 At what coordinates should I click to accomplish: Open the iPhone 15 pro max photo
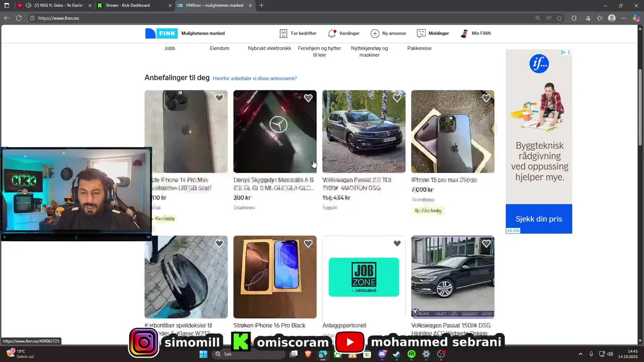[x=453, y=132]
